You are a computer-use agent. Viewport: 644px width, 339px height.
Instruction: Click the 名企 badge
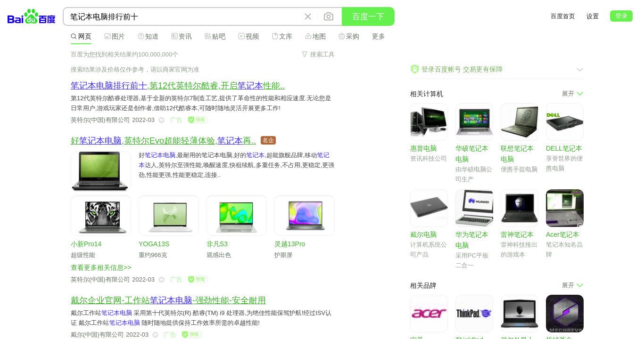268,140
